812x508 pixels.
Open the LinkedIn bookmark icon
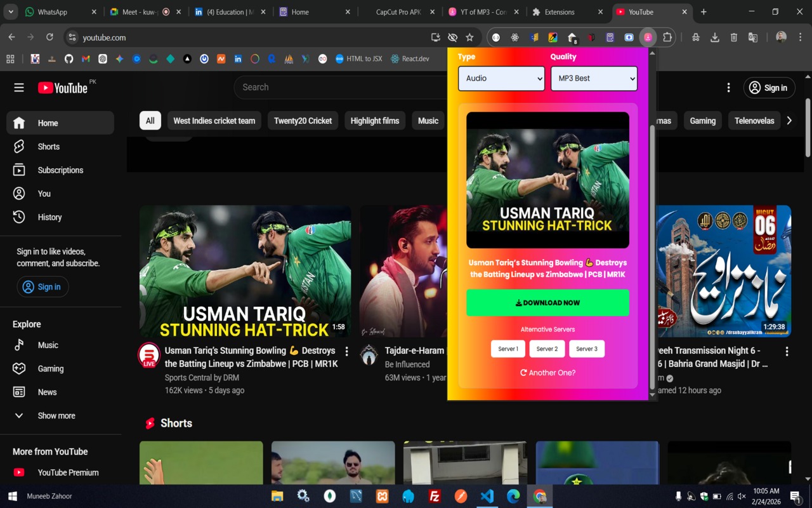238,59
